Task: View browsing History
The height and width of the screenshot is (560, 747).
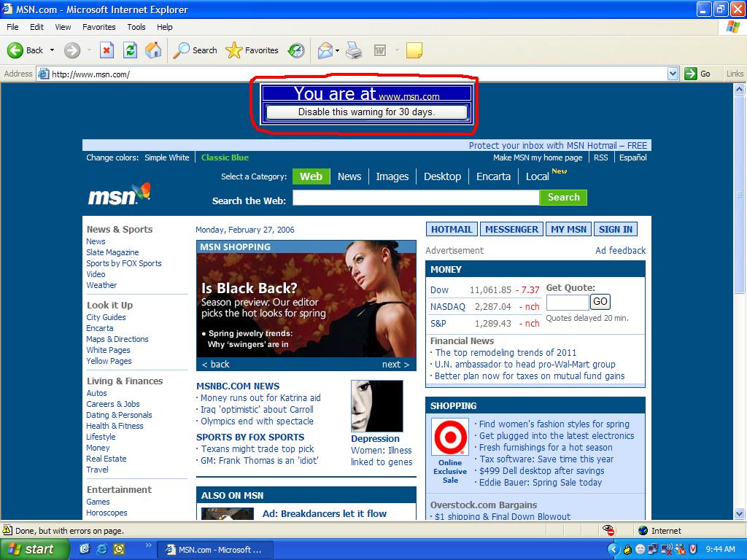Action: tap(295, 50)
